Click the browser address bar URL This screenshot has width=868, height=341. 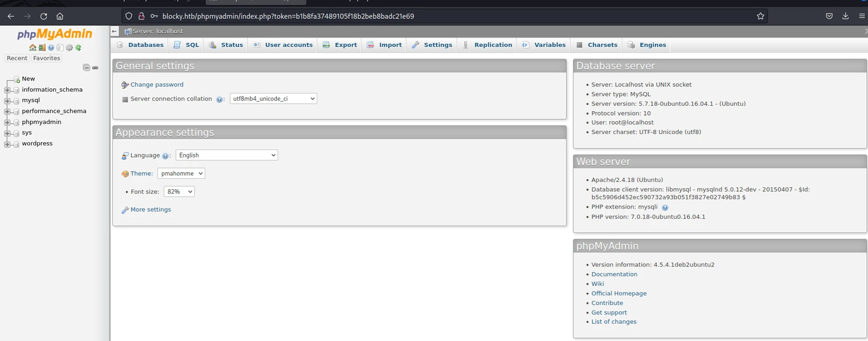288,16
